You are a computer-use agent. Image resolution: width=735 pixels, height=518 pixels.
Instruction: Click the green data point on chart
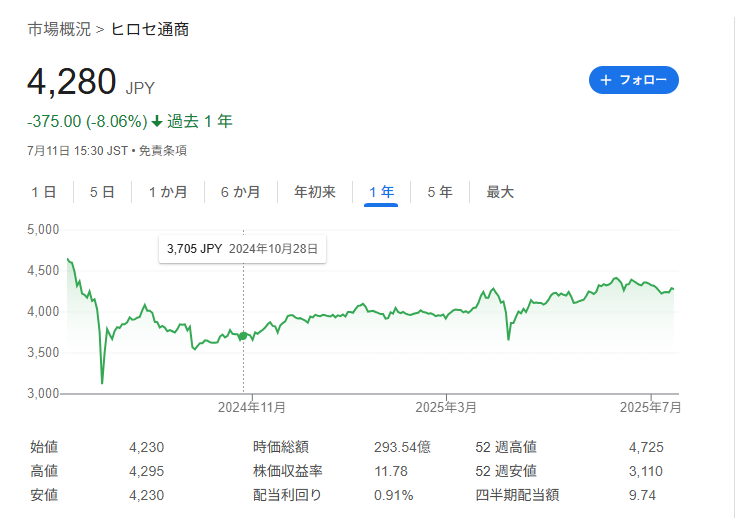(x=243, y=336)
